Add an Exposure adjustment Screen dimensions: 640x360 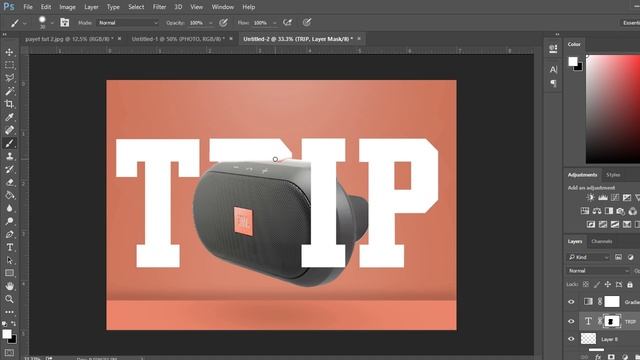tap(627, 198)
